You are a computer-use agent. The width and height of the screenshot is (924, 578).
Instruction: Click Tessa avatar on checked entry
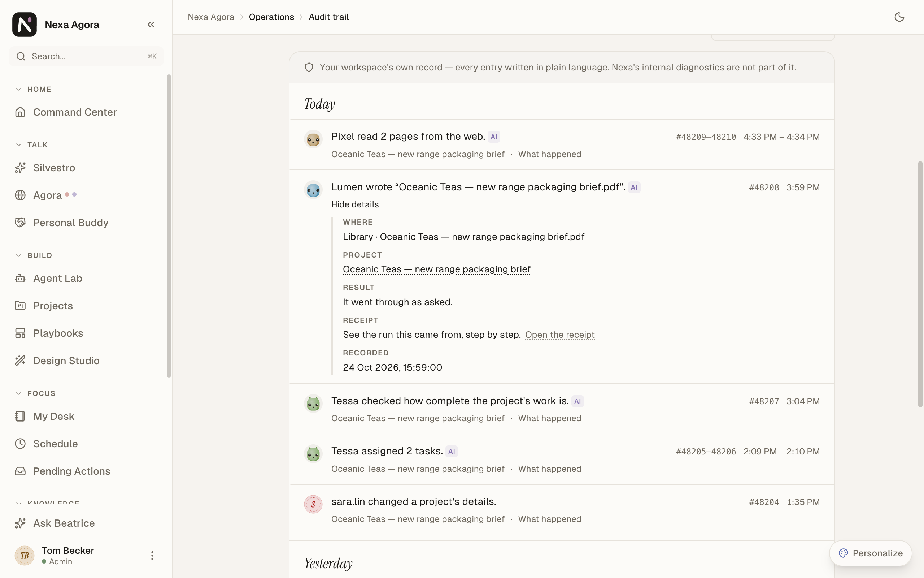pyautogui.click(x=313, y=403)
